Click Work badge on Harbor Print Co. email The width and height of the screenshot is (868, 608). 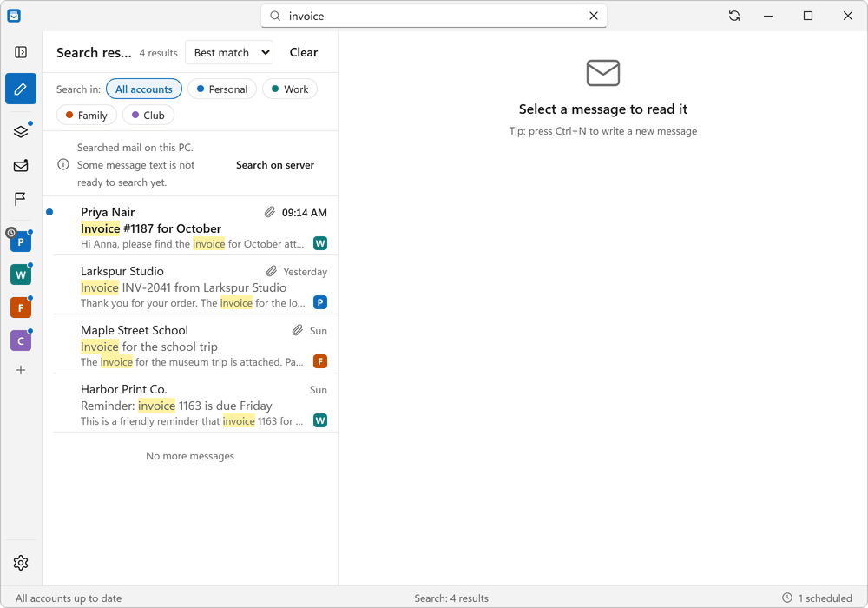tap(320, 421)
